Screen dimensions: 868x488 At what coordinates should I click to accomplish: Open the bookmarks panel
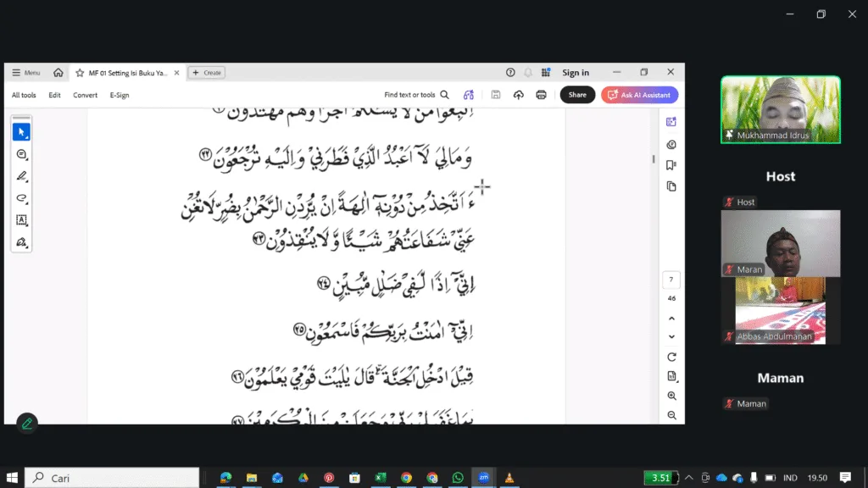coord(671,165)
